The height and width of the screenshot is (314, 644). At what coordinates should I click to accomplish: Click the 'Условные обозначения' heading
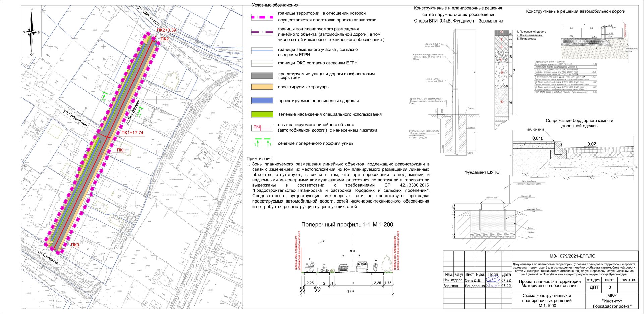(x=275, y=5)
